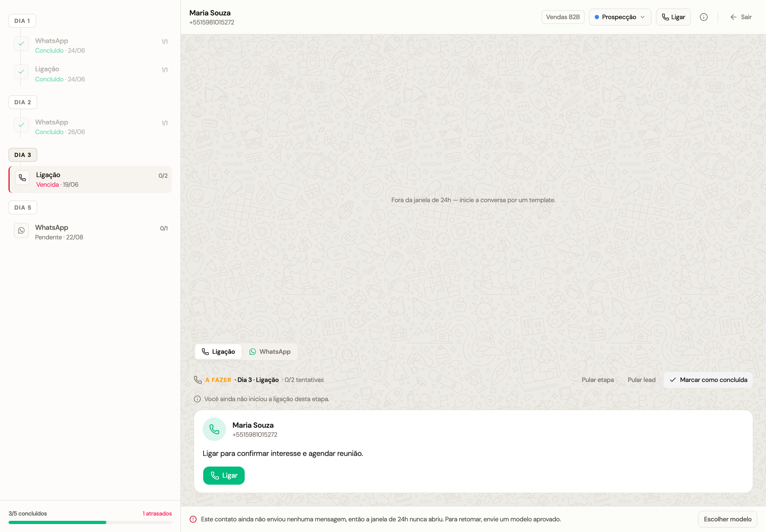Click the info icon next to 'Você ainda não iniciou'
766x532 pixels.
(197, 399)
